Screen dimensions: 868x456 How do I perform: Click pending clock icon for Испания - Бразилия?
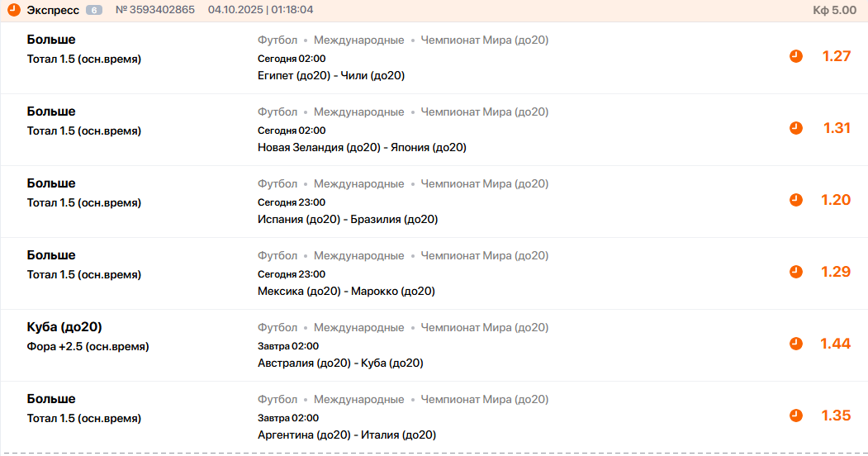tap(796, 200)
